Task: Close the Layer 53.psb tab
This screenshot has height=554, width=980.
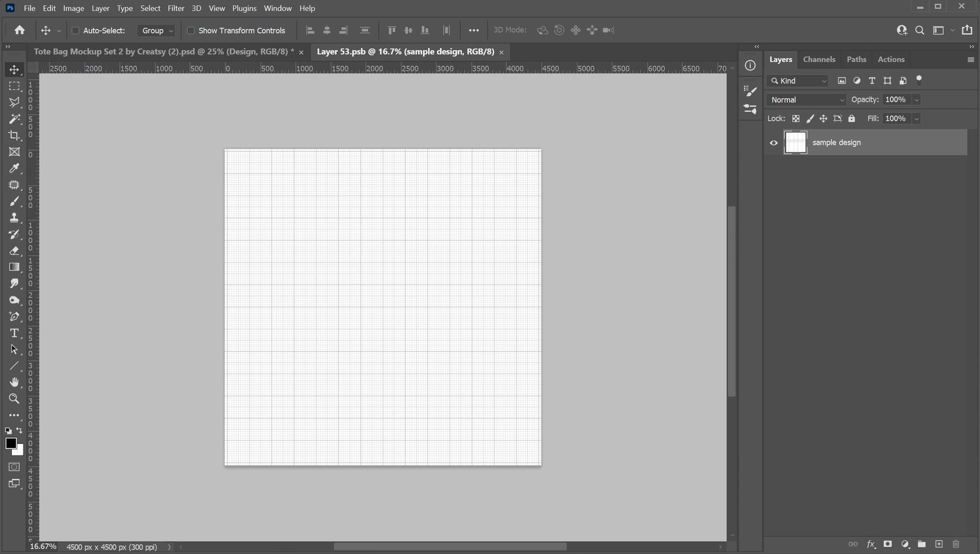Action: pos(501,52)
